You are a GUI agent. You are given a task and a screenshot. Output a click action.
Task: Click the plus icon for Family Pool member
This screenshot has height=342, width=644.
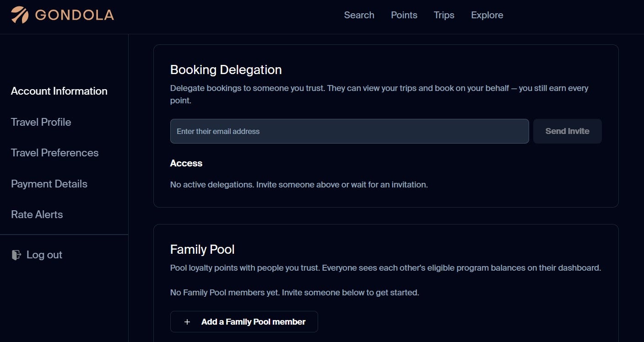tap(187, 322)
